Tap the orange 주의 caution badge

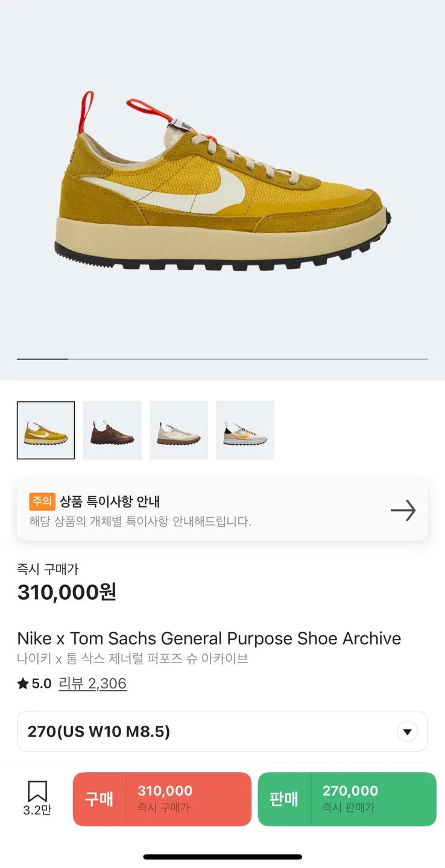42,502
